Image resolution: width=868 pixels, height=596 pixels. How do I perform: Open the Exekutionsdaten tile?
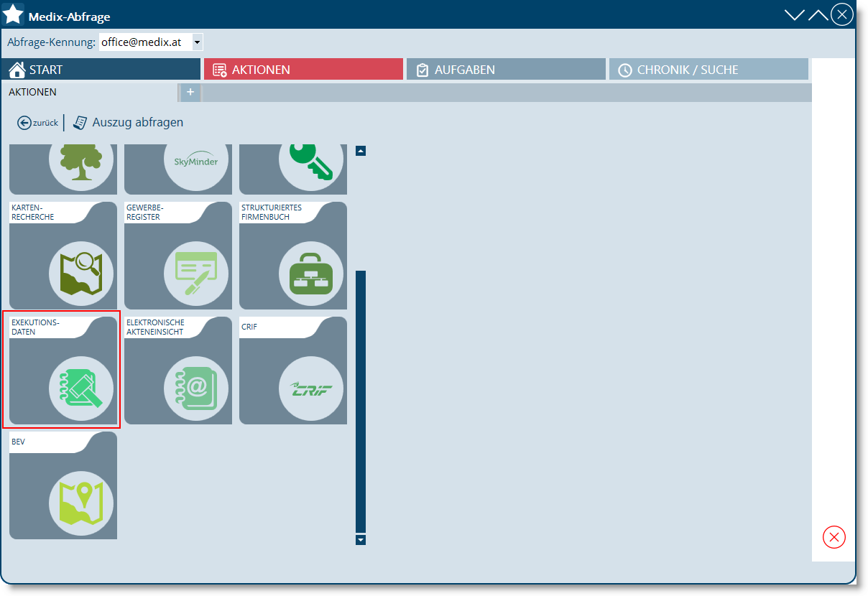pos(63,371)
